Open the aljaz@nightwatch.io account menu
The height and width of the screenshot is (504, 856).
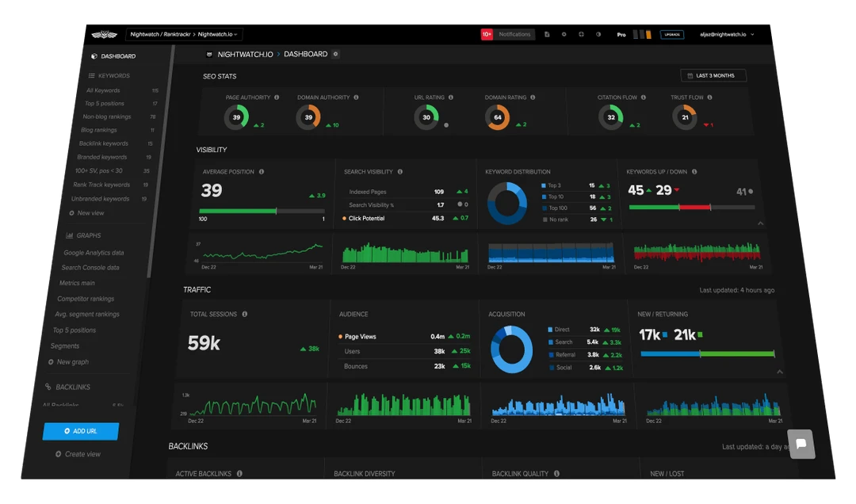coord(727,34)
